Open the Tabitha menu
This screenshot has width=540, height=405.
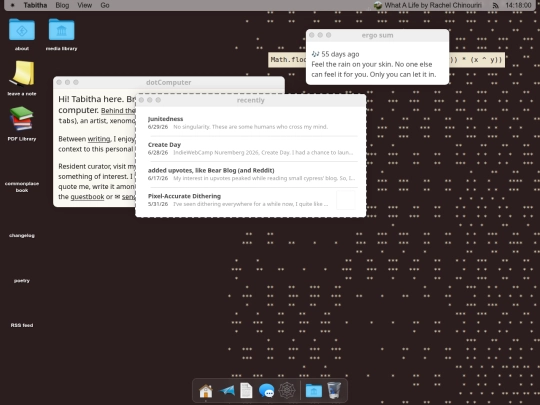tap(35, 5)
